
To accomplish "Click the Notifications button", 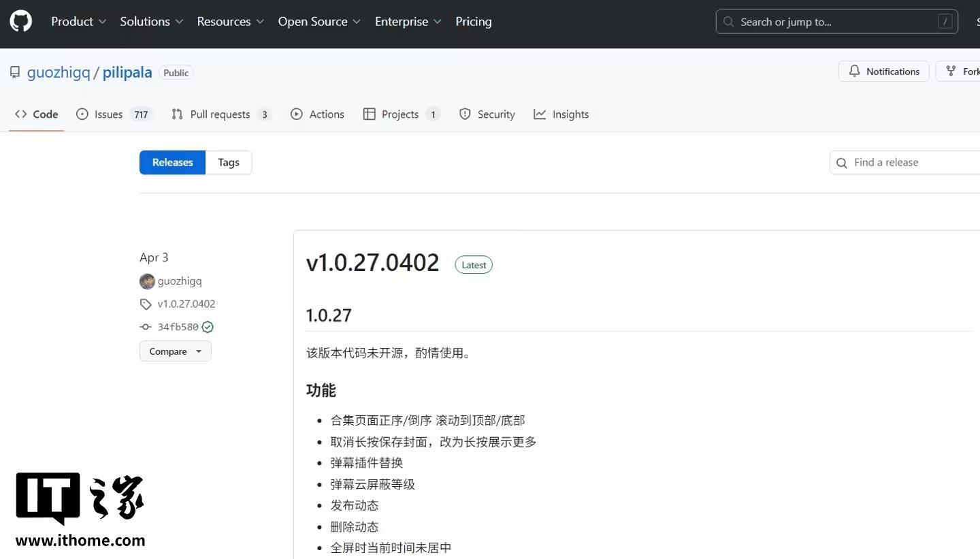I will 883,71.
